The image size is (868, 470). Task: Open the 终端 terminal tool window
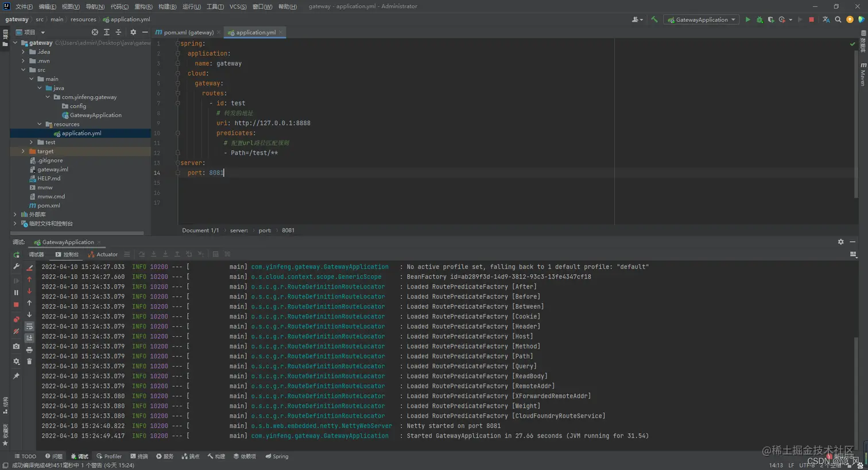139,456
